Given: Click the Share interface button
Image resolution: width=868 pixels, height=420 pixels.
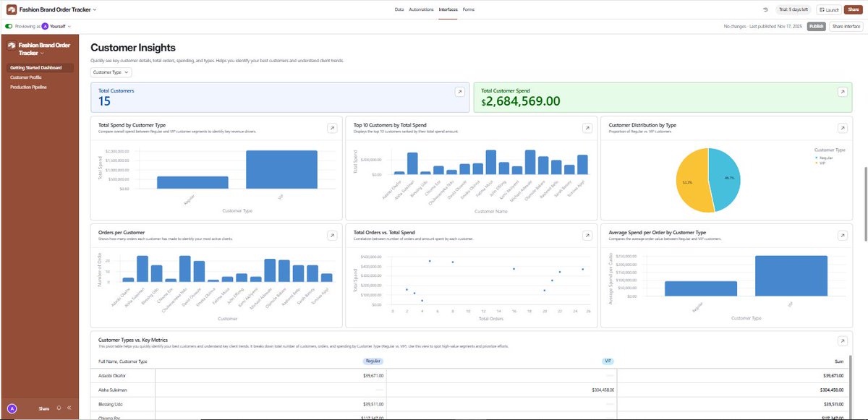Looking at the screenshot, I should 846,26.
